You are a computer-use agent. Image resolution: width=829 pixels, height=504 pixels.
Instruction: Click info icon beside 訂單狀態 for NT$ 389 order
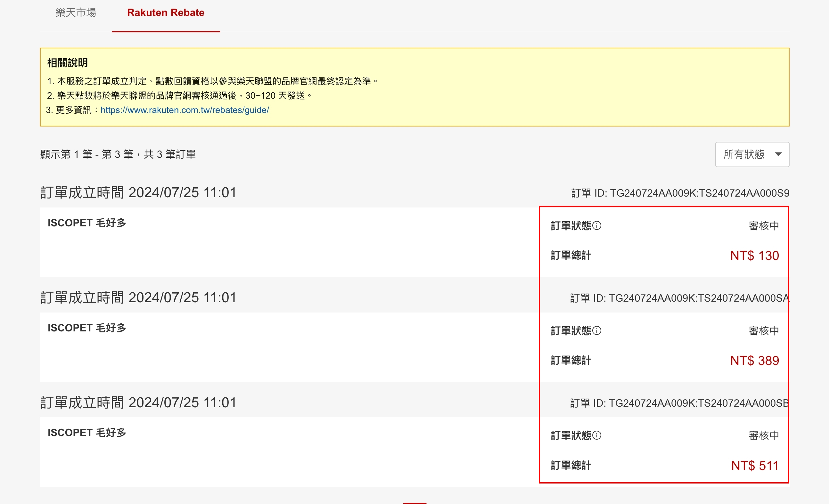pos(596,330)
